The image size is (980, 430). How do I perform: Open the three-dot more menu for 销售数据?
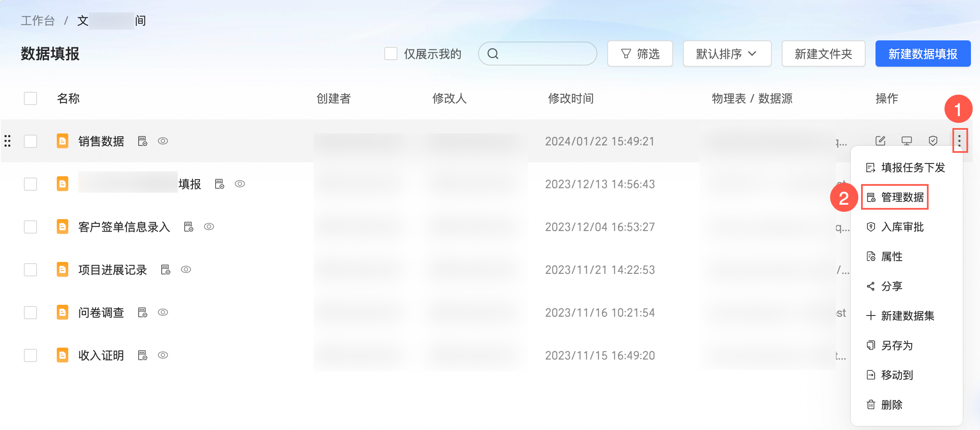pyautogui.click(x=959, y=141)
